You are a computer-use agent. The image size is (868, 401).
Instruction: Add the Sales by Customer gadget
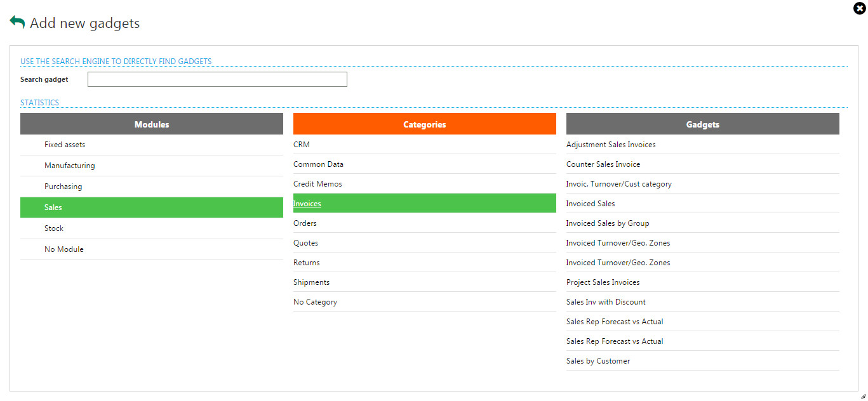tap(598, 361)
